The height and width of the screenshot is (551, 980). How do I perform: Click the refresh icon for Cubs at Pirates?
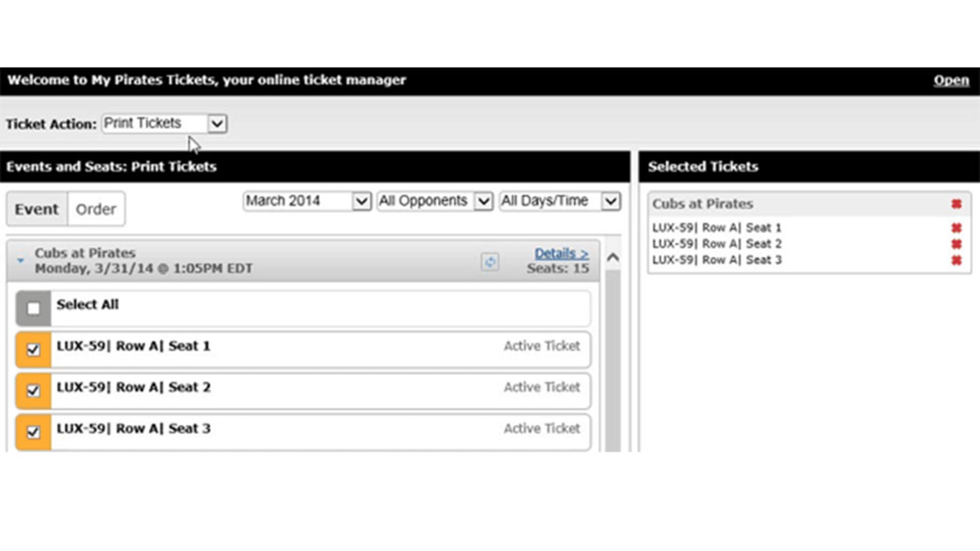pyautogui.click(x=490, y=262)
